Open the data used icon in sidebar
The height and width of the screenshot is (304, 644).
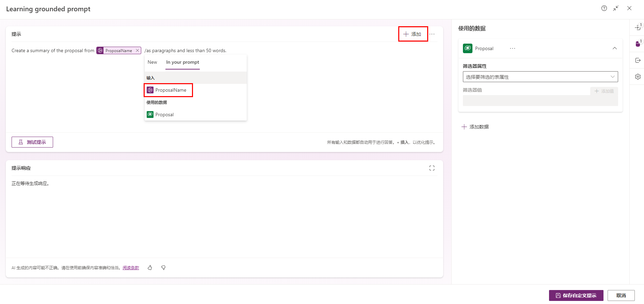(x=638, y=44)
